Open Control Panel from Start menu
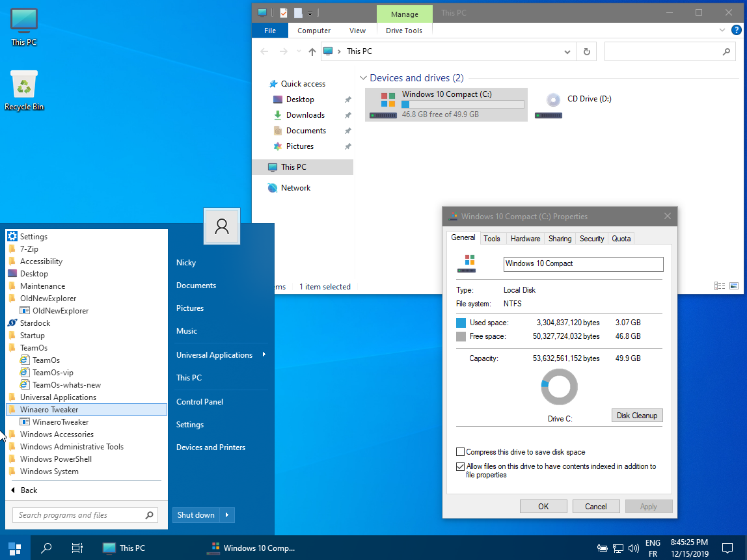Image resolution: width=747 pixels, height=560 pixels. click(x=200, y=401)
